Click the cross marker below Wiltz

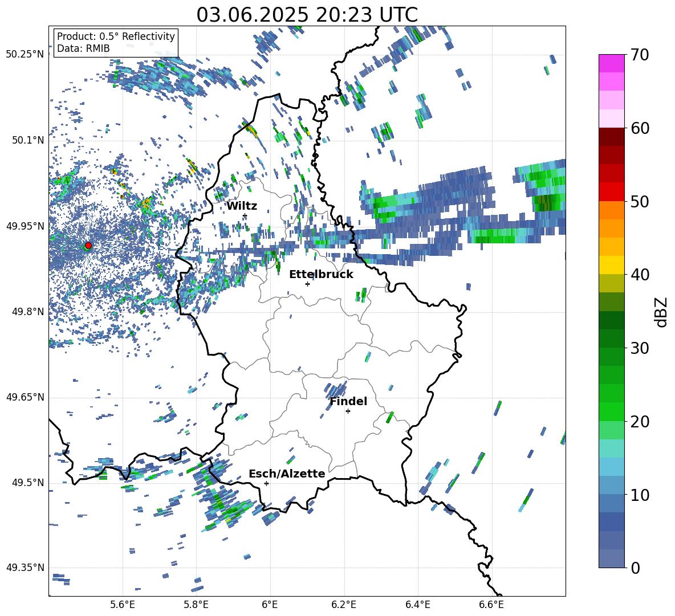pos(245,216)
